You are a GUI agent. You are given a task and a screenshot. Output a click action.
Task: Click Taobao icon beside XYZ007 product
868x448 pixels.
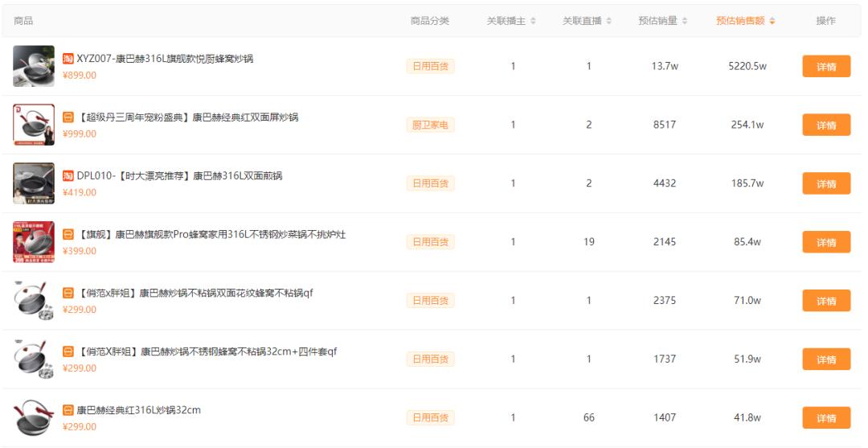68,59
